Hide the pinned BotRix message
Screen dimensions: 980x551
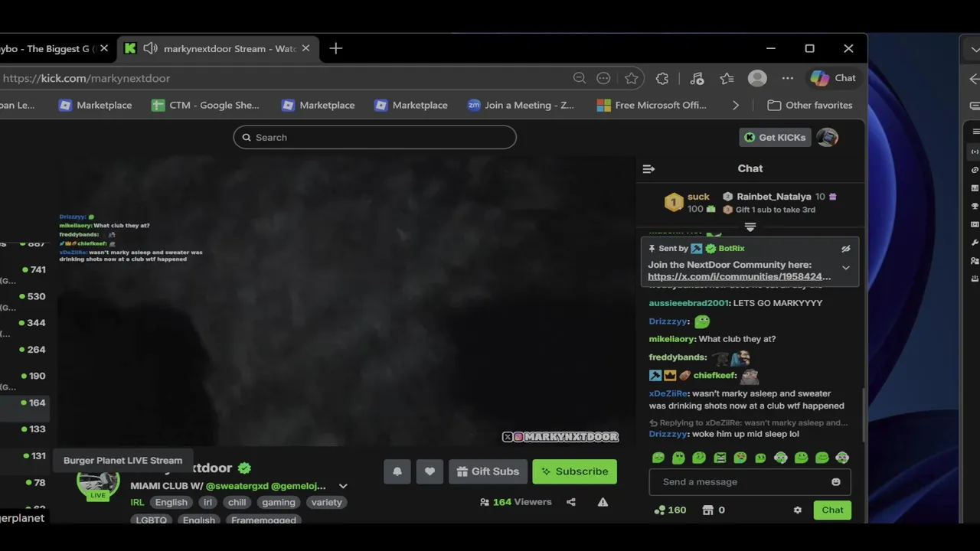846,249
